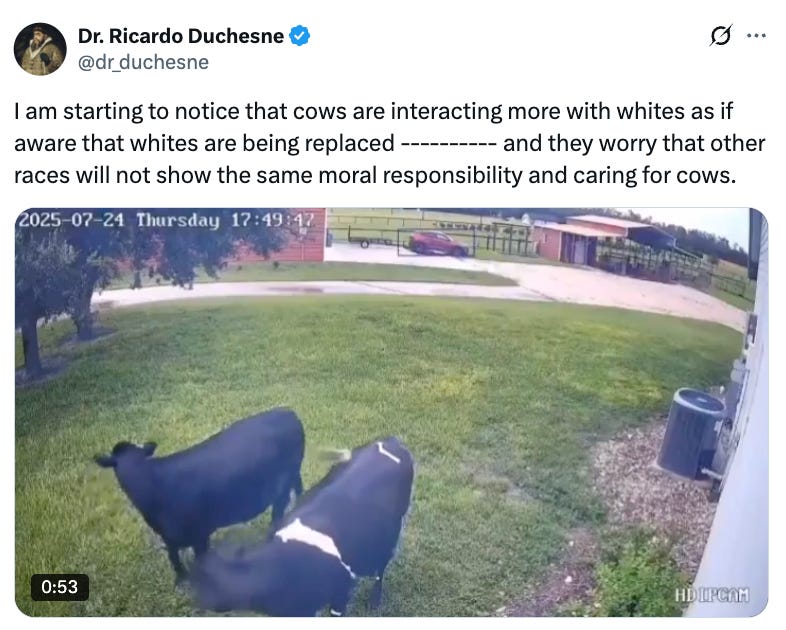This screenshot has width=786, height=630.
Task: Open the @dr_duchesne handle link
Action: click(x=143, y=62)
